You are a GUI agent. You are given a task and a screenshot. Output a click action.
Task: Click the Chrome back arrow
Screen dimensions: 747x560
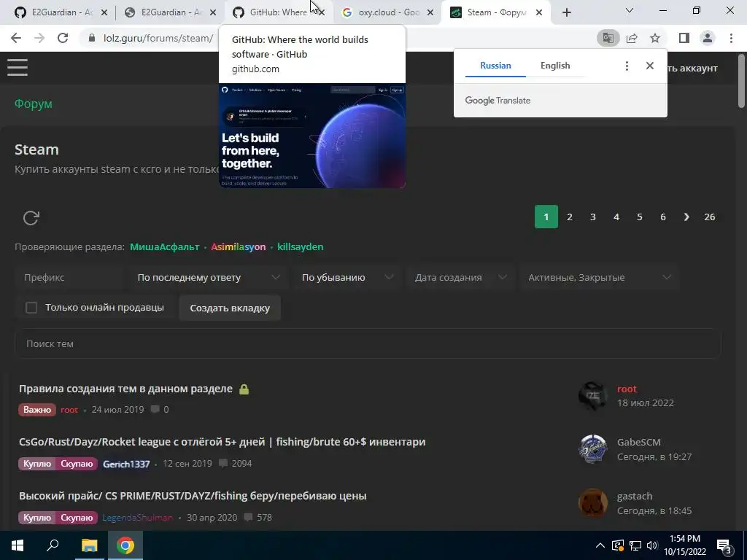[x=16, y=38]
